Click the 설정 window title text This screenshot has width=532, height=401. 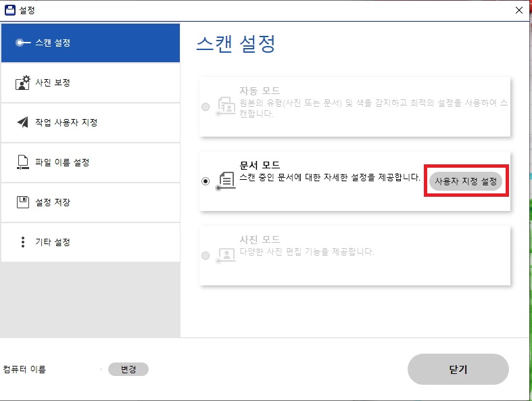[27, 10]
